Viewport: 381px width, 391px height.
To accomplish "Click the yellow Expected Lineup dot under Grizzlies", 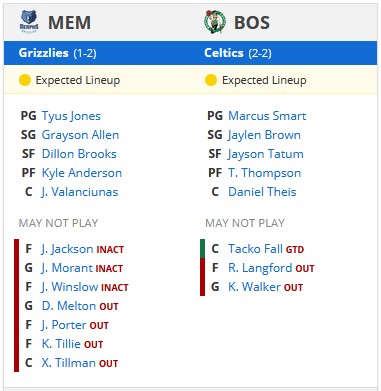I will coord(25,80).
